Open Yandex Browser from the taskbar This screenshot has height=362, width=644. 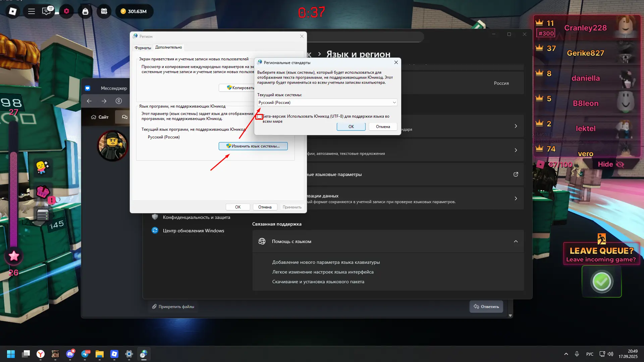point(41,354)
